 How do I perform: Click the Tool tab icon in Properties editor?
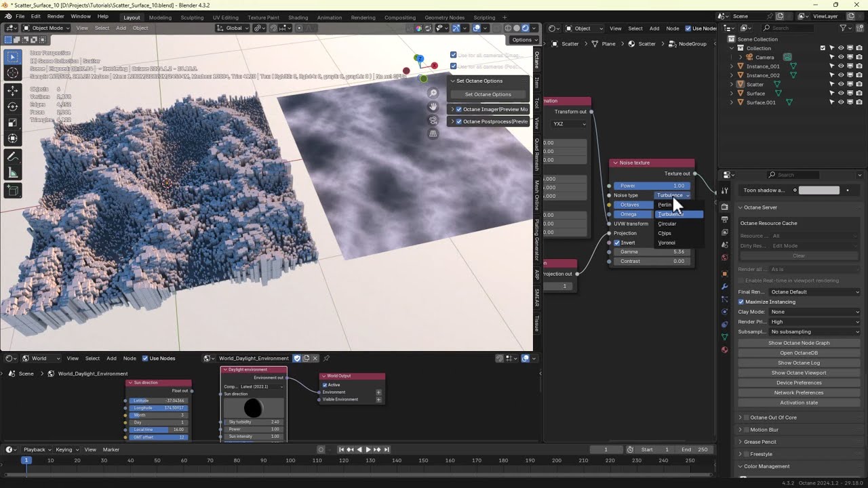click(x=725, y=191)
